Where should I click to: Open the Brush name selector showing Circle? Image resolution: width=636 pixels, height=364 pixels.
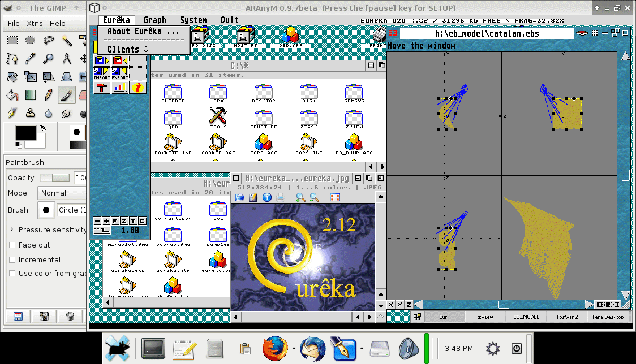point(71,210)
